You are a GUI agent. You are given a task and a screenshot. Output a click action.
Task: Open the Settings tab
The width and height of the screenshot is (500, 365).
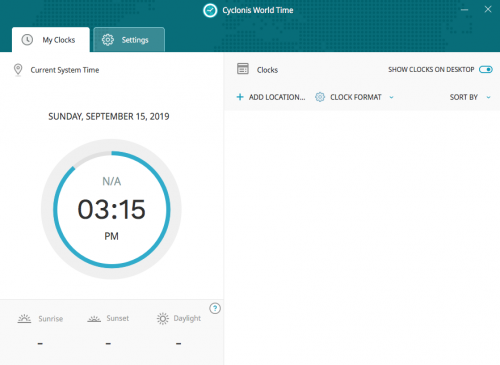tap(129, 40)
